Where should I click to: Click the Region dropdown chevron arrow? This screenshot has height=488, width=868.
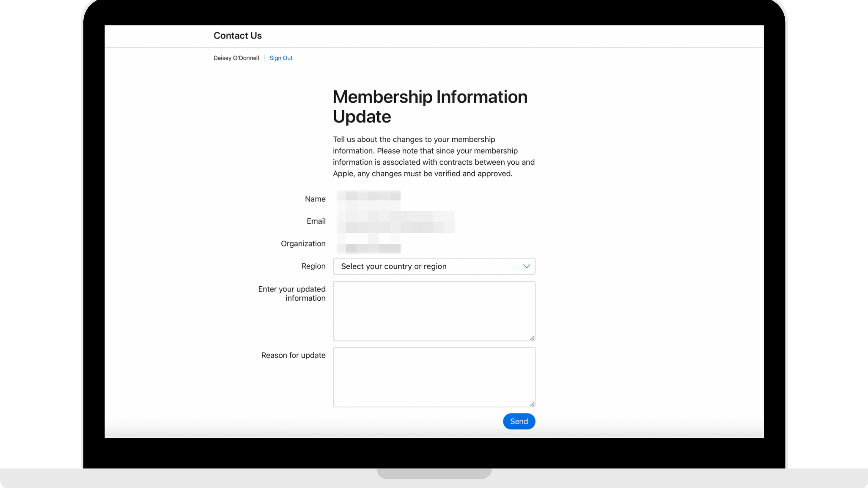(526, 266)
